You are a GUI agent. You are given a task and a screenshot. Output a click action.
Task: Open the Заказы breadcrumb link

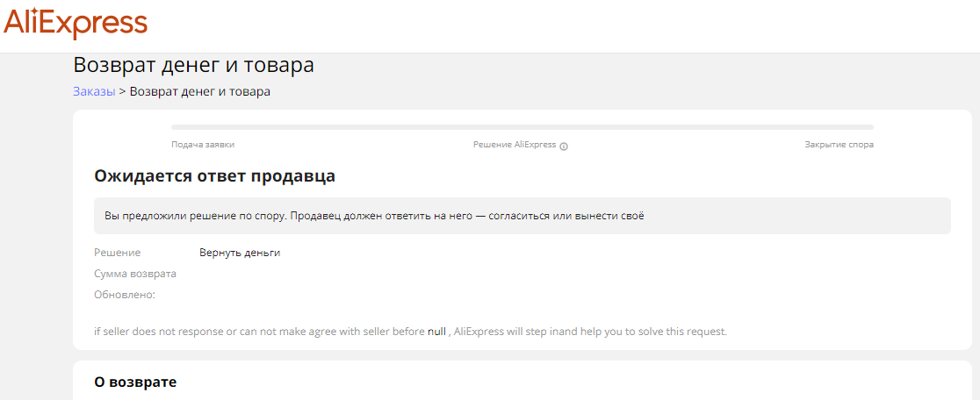(94, 91)
